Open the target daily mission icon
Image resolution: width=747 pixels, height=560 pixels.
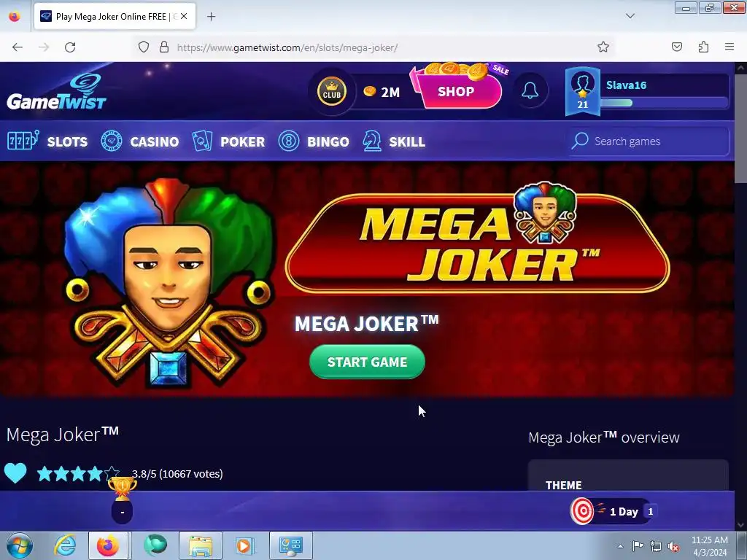point(582,511)
